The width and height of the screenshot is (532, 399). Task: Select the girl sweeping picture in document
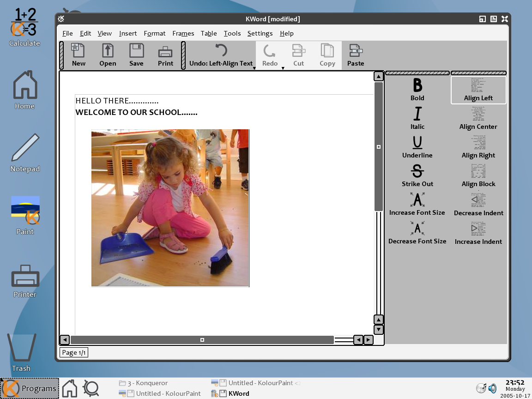(170, 208)
